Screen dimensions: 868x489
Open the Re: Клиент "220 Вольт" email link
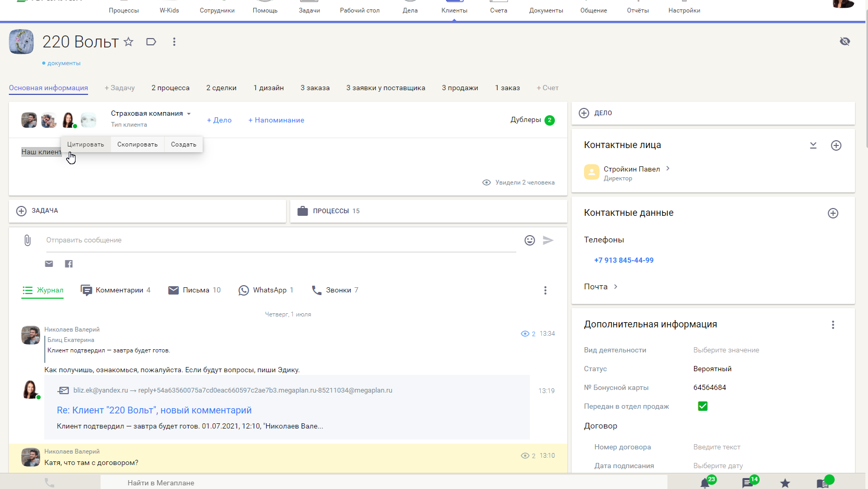click(154, 410)
